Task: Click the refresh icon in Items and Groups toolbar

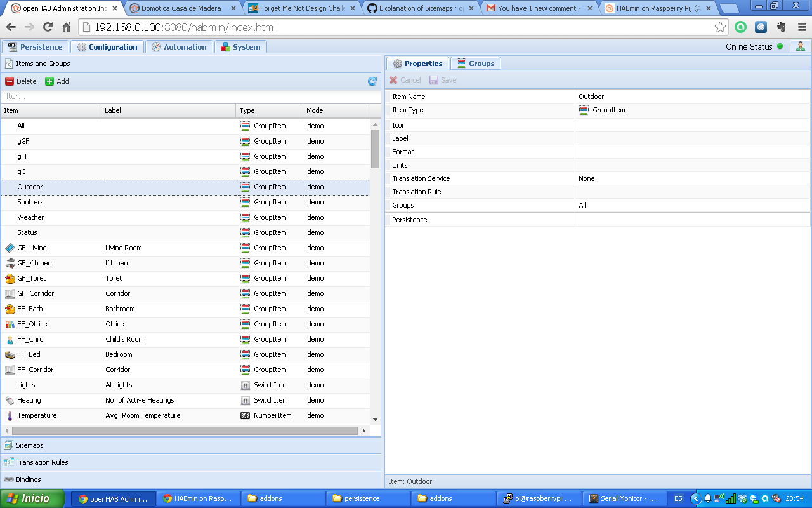Action: (373, 81)
